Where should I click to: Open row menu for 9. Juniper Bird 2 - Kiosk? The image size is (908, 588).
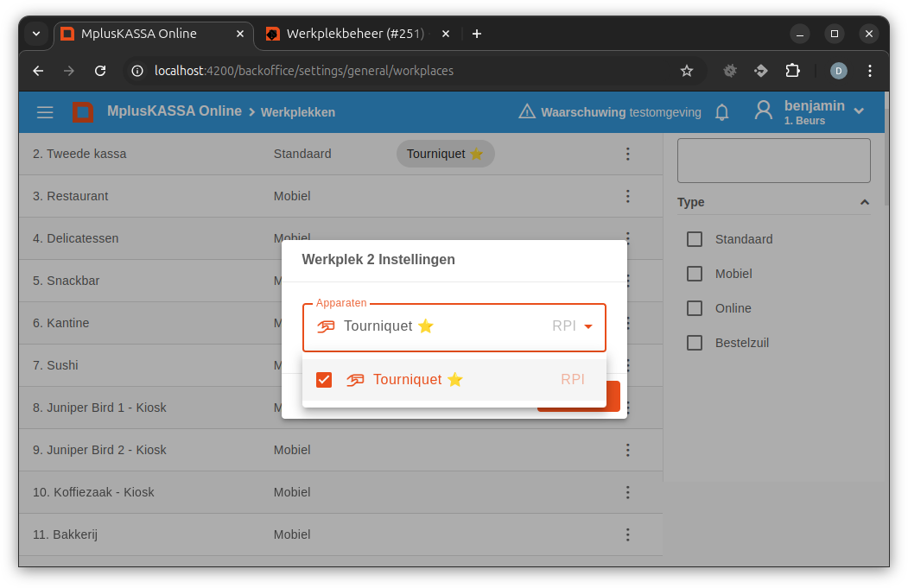click(628, 450)
